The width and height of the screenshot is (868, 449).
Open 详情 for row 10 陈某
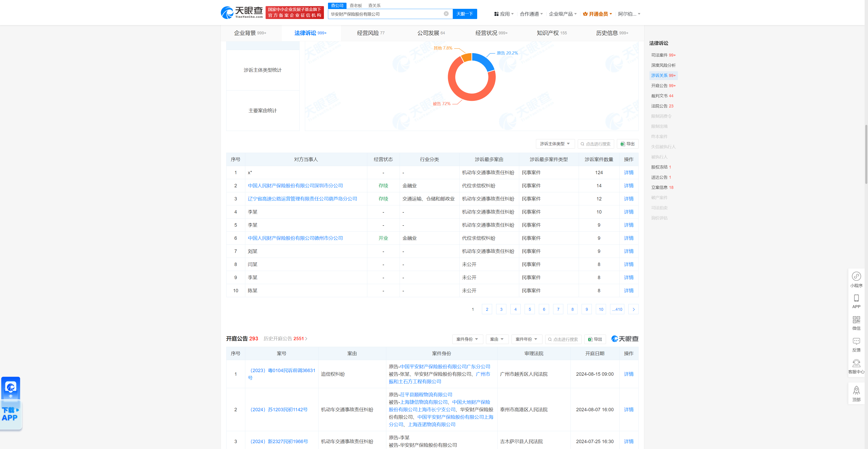point(628,291)
